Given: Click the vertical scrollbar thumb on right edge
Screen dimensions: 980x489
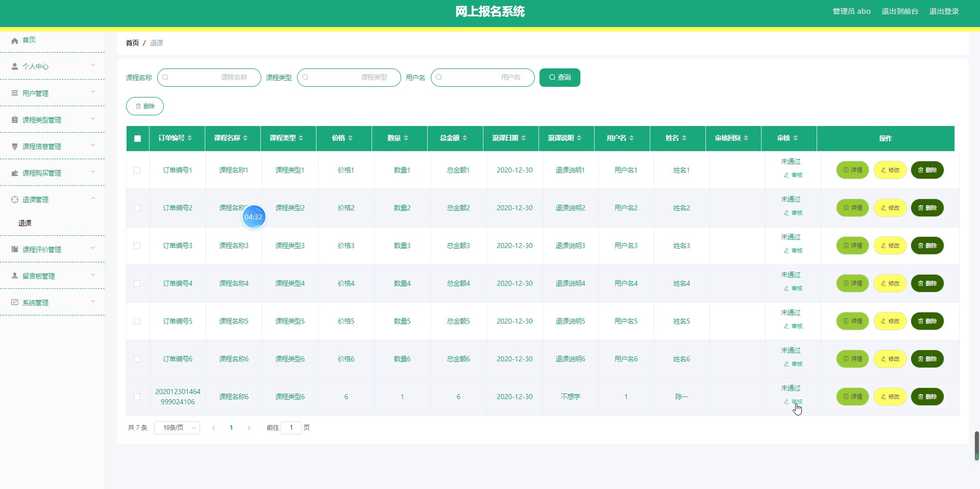Looking at the screenshot, I should [977, 446].
